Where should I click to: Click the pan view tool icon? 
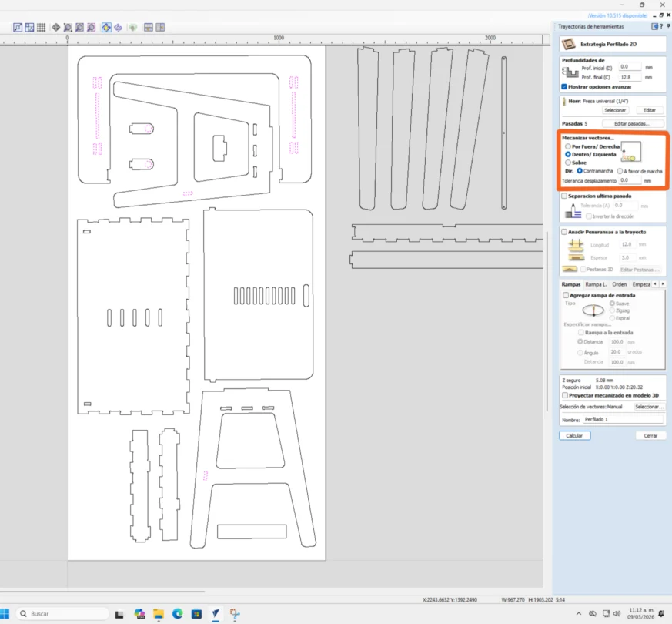56,28
